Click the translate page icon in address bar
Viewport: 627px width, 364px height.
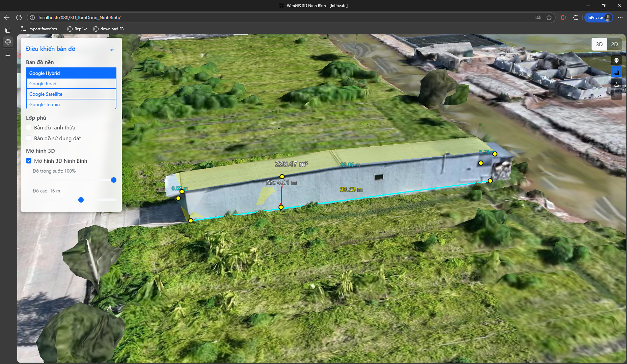[538, 18]
